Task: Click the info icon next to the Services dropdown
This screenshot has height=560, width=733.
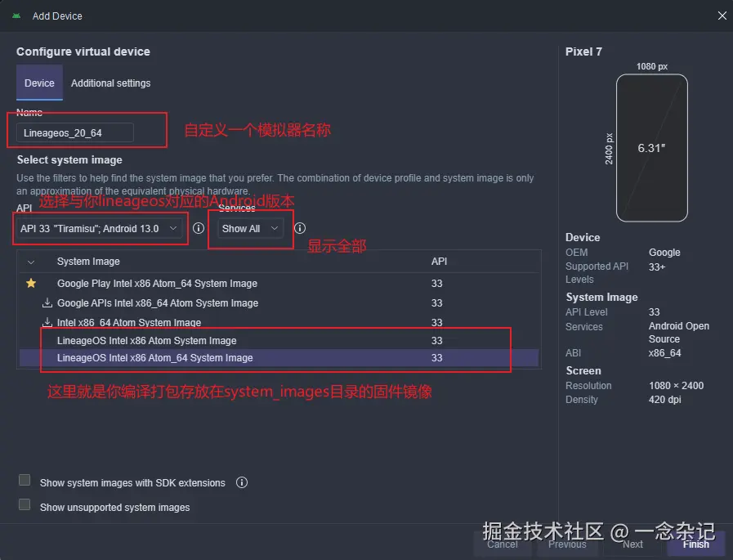Action: 300,228
